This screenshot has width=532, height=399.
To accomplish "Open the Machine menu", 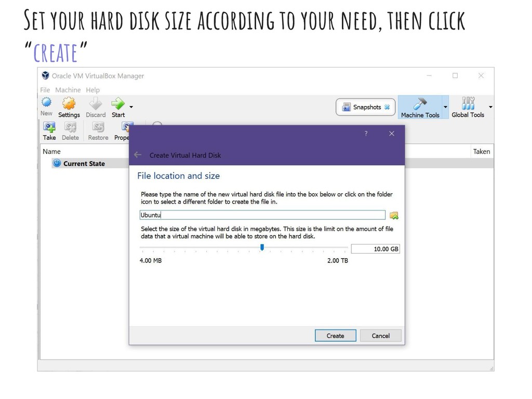I will point(68,90).
